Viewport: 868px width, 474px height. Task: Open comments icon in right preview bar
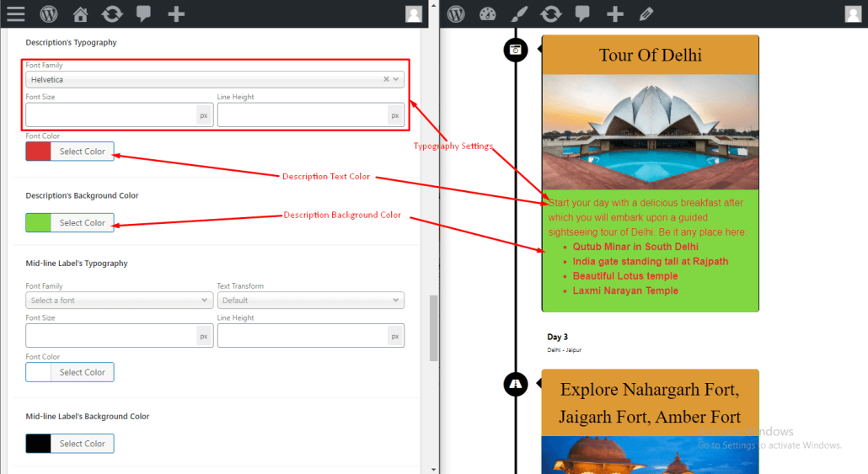click(582, 13)
